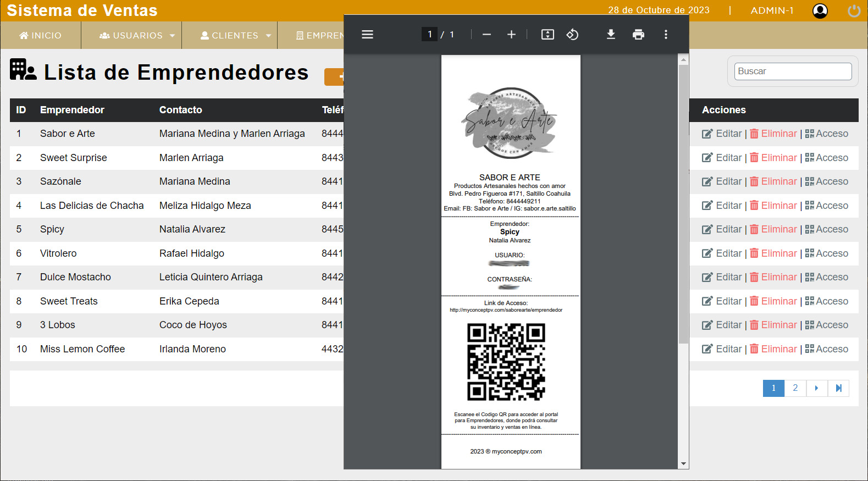Click the Contacto column header
The height and width of the screenshot is (481, 868).
(181, 110)
